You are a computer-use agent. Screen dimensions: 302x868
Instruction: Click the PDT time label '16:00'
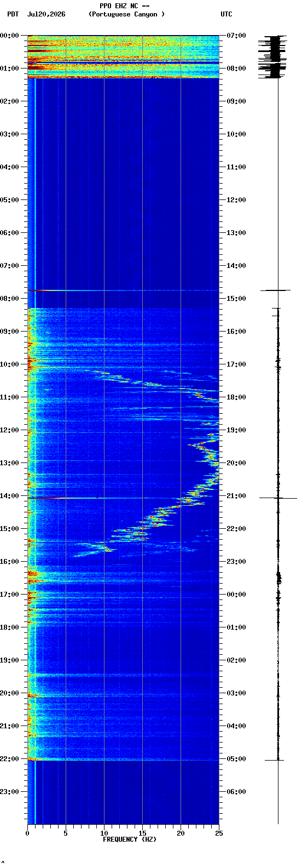(x=9, y=561)
